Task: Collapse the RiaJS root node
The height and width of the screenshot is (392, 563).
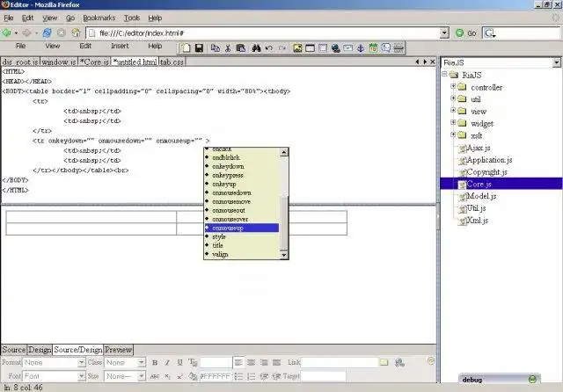Action: (444, 74)
